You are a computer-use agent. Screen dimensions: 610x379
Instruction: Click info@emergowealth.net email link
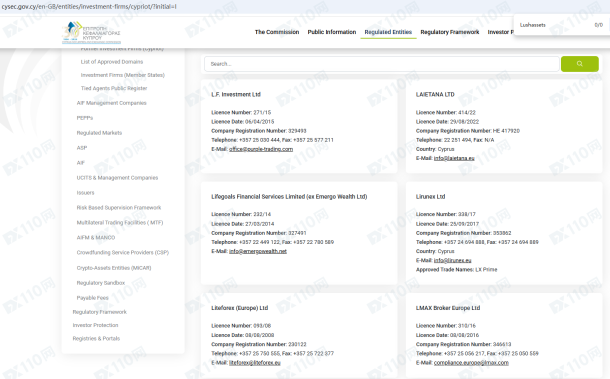click(258, 251)
